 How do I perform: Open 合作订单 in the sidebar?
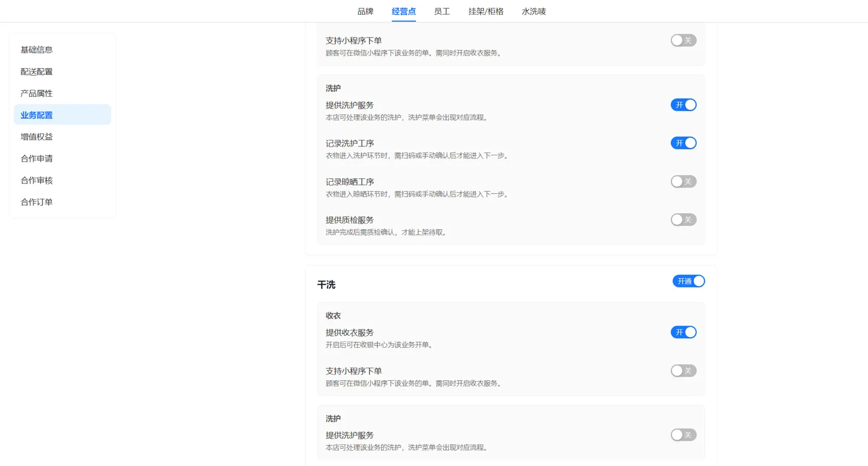[x=62, y=202]
